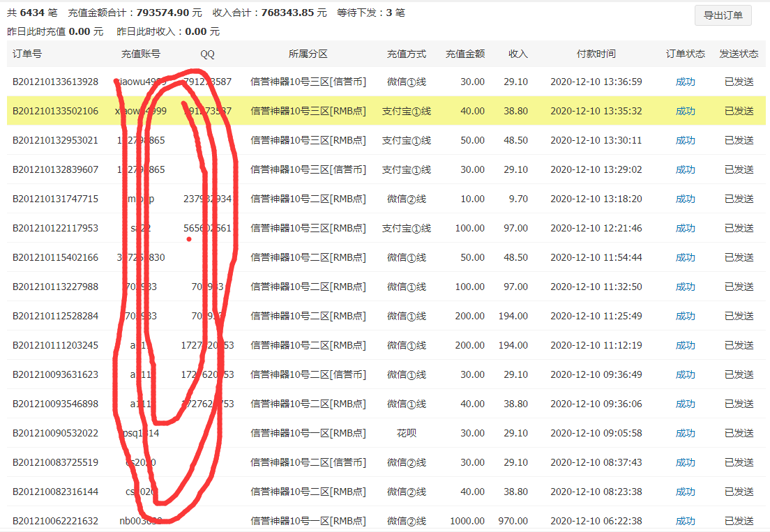This screenshot has width=770, height=532.
Task: Click the 1000.00 recharge amount cell
Action: (468, 520)
